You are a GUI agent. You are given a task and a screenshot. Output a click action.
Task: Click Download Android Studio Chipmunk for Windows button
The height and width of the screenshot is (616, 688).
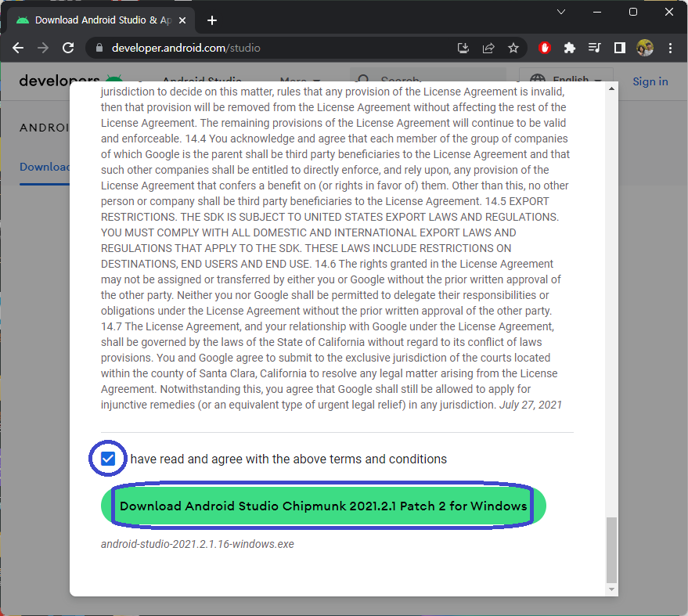tap(323, 506)
